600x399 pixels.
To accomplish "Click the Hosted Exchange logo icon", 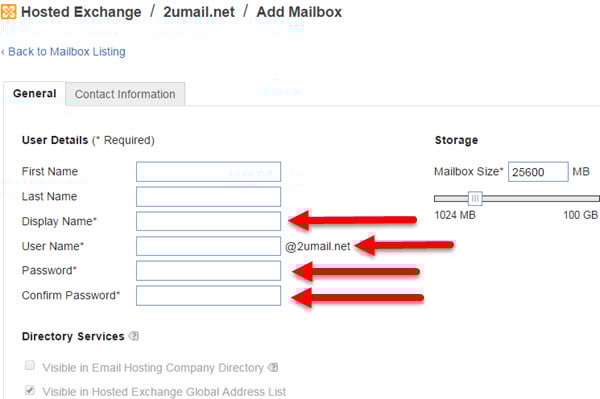I will coord(8,11).
